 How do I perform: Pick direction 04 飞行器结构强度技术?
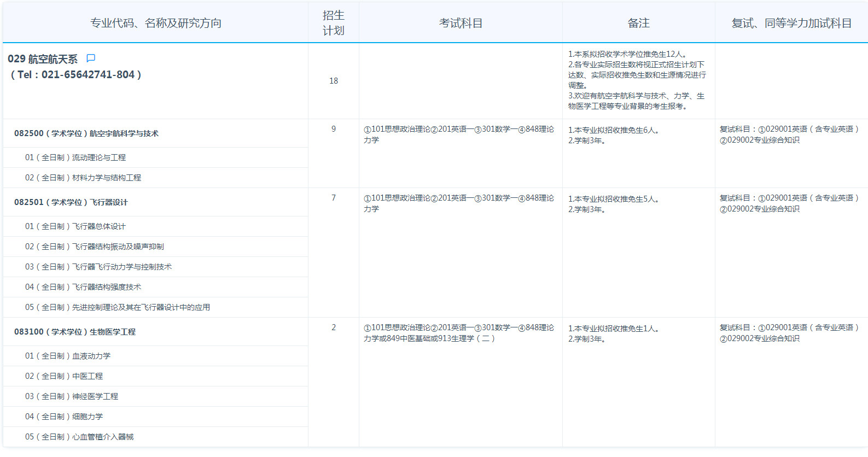83,287
